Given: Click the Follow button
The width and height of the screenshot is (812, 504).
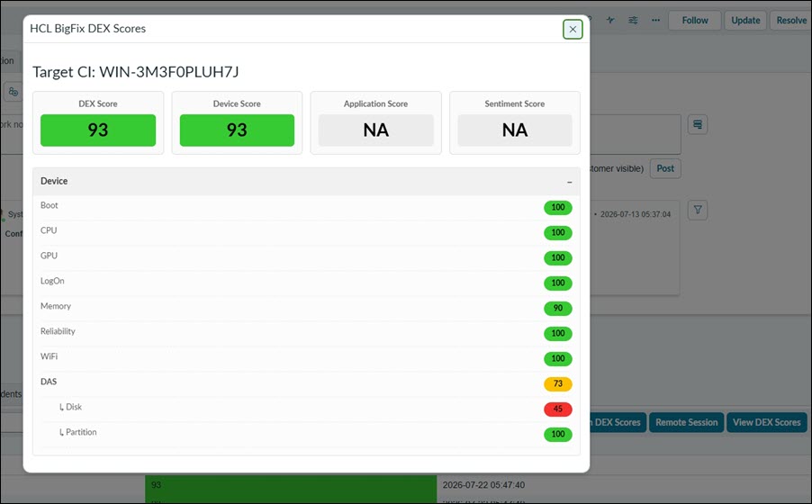Looking at the screenshot, I should pyautogui.click(x=694, y=20).
